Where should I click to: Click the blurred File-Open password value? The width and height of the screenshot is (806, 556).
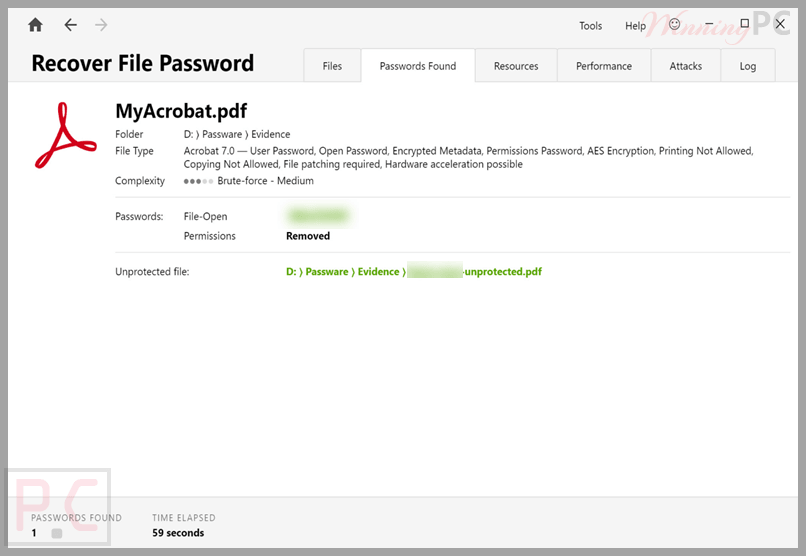[319, 216]
